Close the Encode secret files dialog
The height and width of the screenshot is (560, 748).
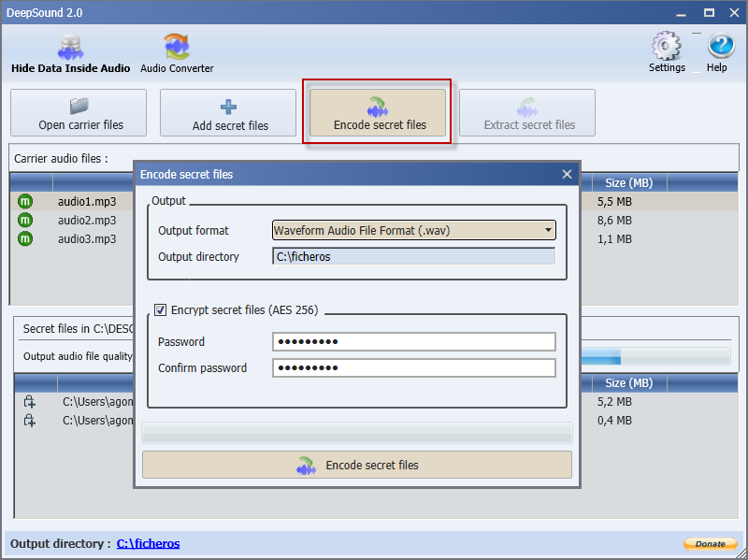click(x=567, y=175)
